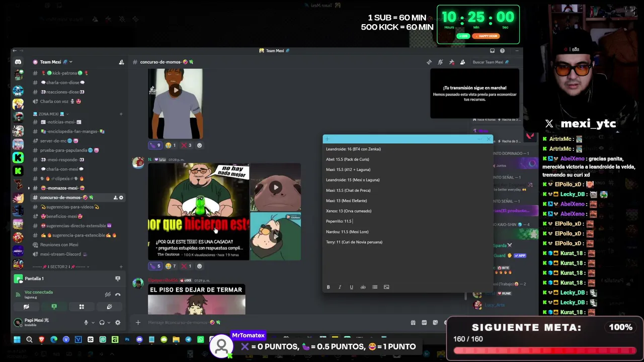This screenshot has height=362, width=644.
Task: Toggle underline in the sticky note
Action: tap(351, 287)
